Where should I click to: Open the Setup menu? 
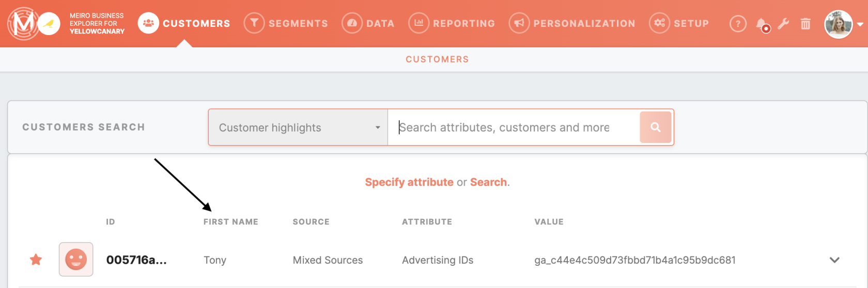click(679, 24)
